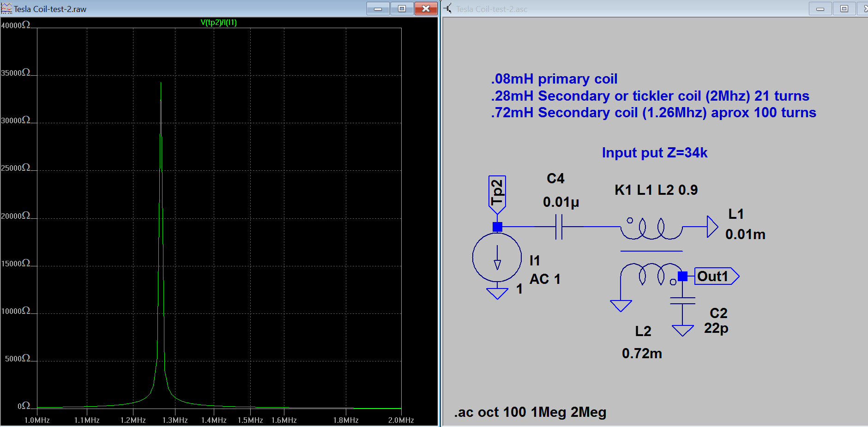
Task: Click the ground symbol at L1's right end
Action: point(712,227)
